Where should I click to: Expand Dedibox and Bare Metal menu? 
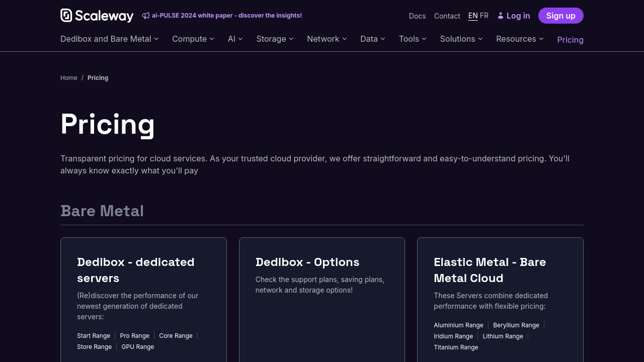point(109,39)
